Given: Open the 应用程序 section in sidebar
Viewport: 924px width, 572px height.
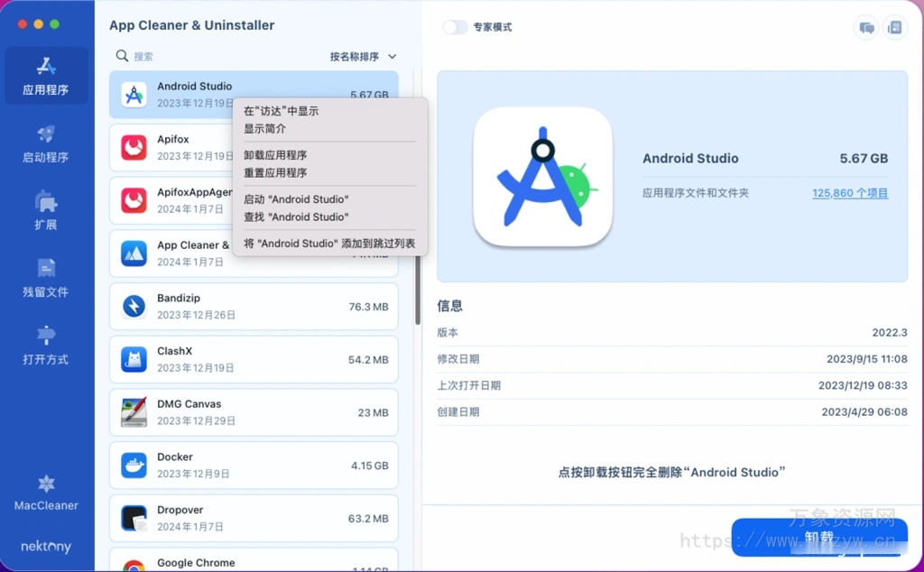Looking at the screenshot, I should point(46,76).
